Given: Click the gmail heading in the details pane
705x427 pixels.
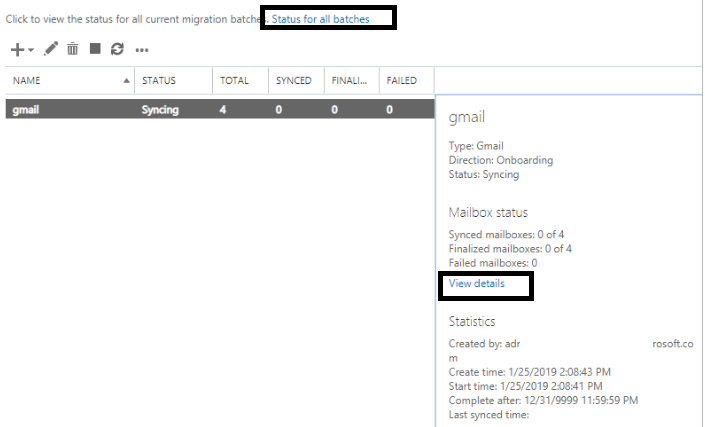Looking at the screenshot, I should [x=467, y=117].
